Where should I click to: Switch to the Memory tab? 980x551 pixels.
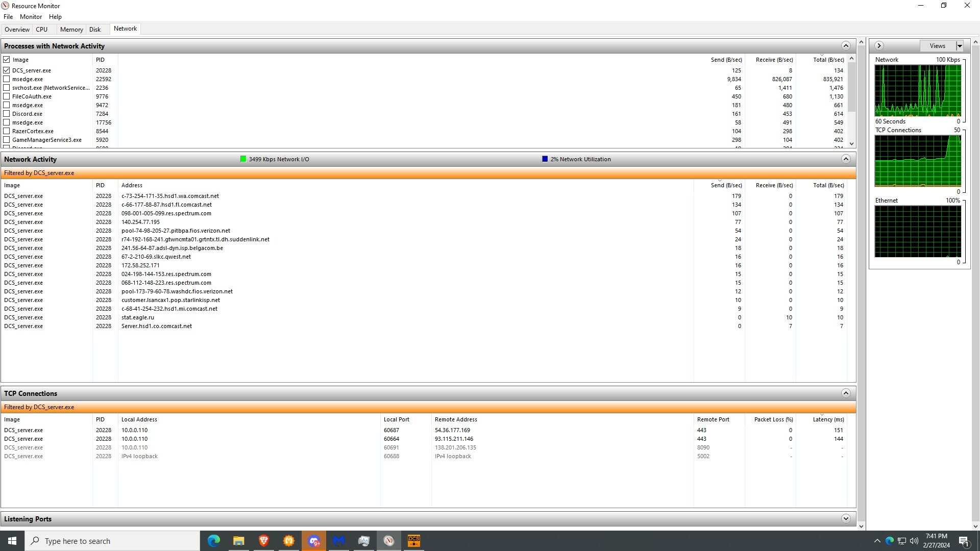pos(71,30)
